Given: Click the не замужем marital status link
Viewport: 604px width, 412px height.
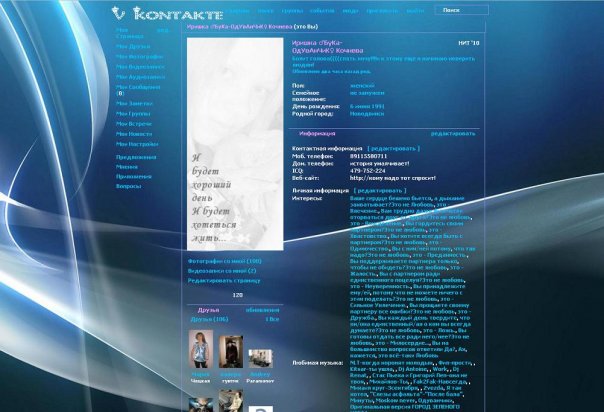Looking at the screenshot, I should [x=367, y=93].
